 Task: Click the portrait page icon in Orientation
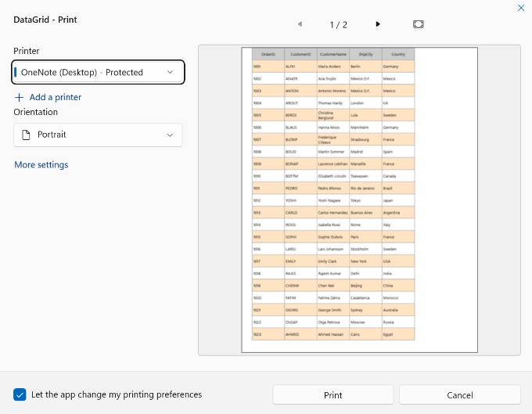coord(26,135)
